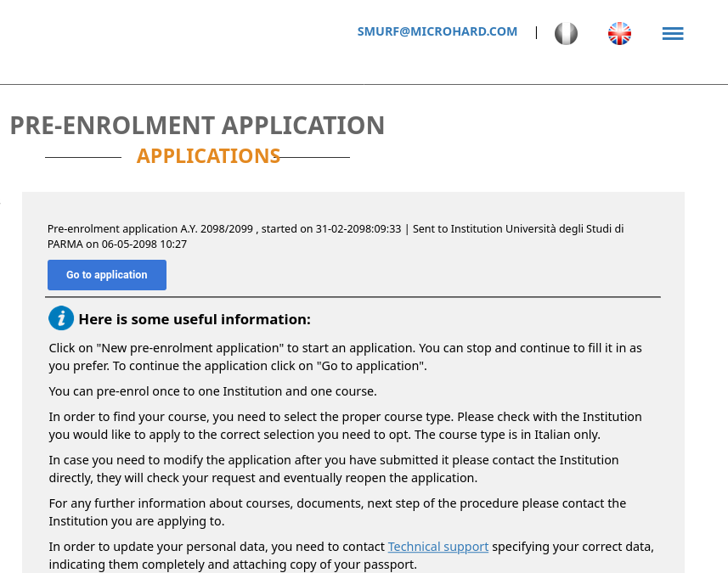Click the 'For any further information' paragraph
This screenshot has height=573, width=728.
click(337, 512)
